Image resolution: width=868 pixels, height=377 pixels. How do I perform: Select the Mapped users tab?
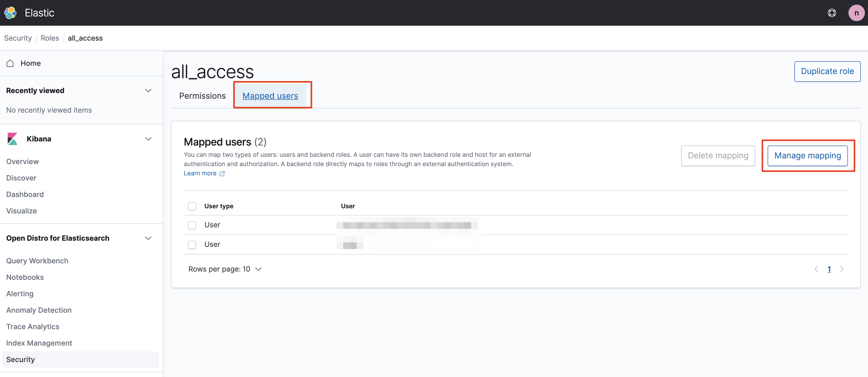point(270,96)
